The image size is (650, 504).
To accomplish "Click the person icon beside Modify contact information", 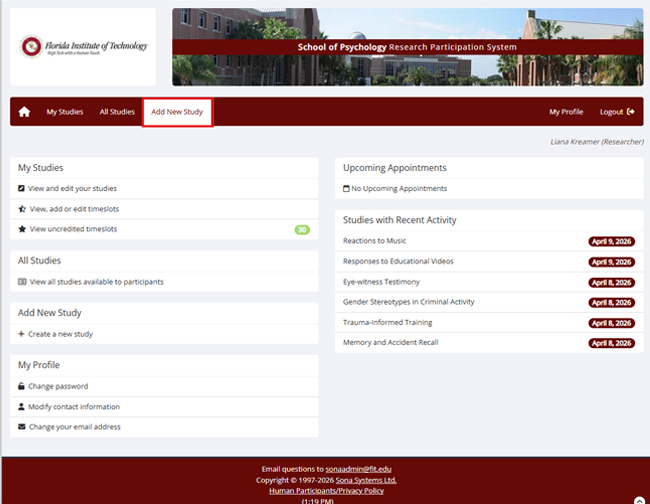I will tap(22, 407).
